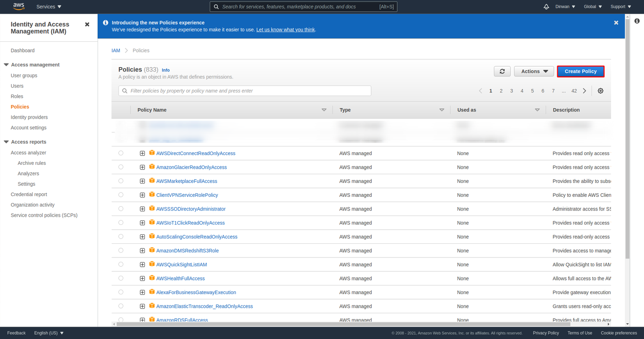Open the Global region selector

(593, 7)
